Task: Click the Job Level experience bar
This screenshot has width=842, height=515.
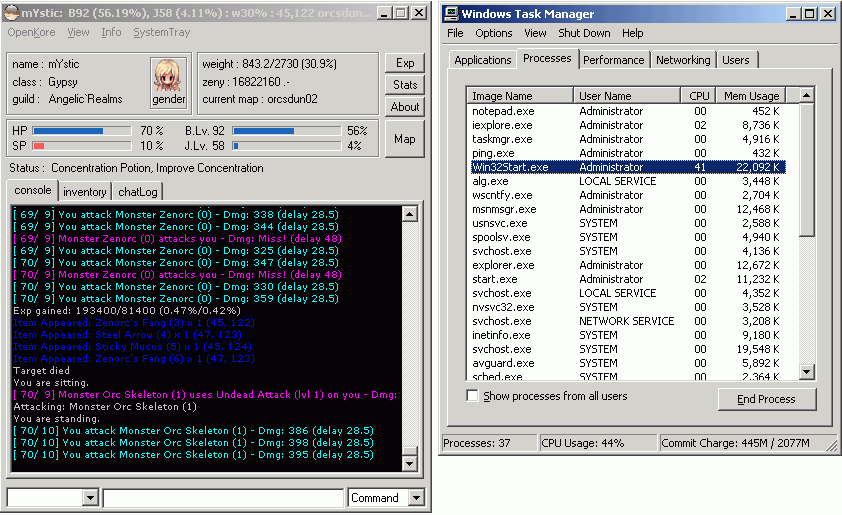Action: (x=287, y=146)
